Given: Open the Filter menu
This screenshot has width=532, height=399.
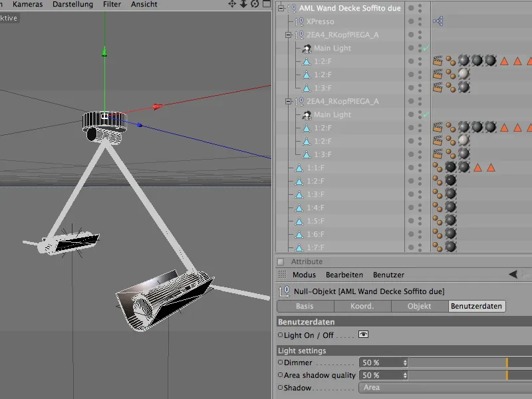Looking at the screenshot, I should pyautogui.click(x=110, y=4).
